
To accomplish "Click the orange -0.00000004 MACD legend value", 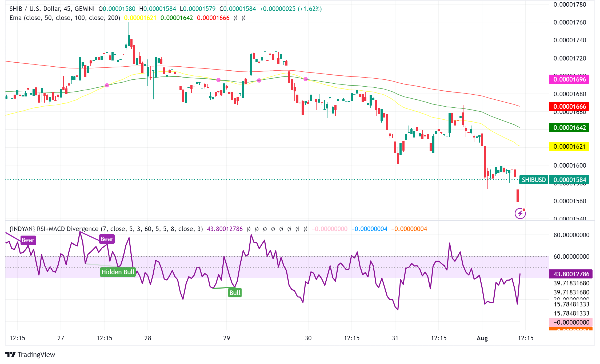I will tap(409, 229).
